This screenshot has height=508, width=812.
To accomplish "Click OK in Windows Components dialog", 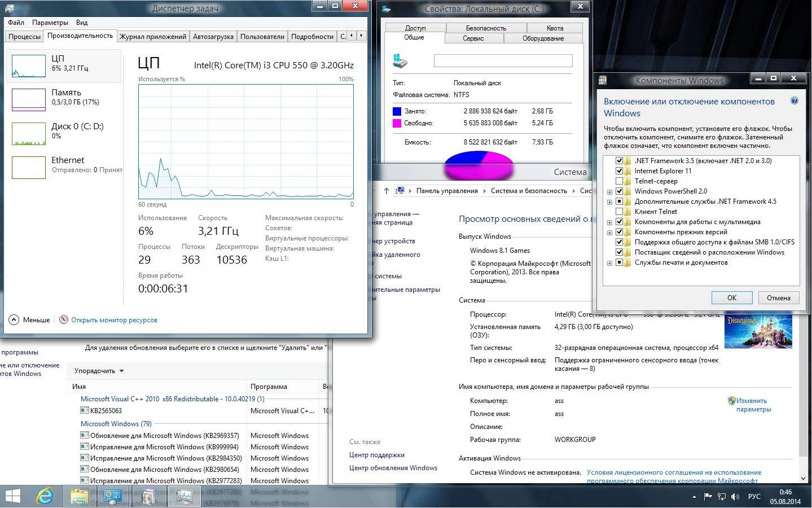I will [731, 297].
